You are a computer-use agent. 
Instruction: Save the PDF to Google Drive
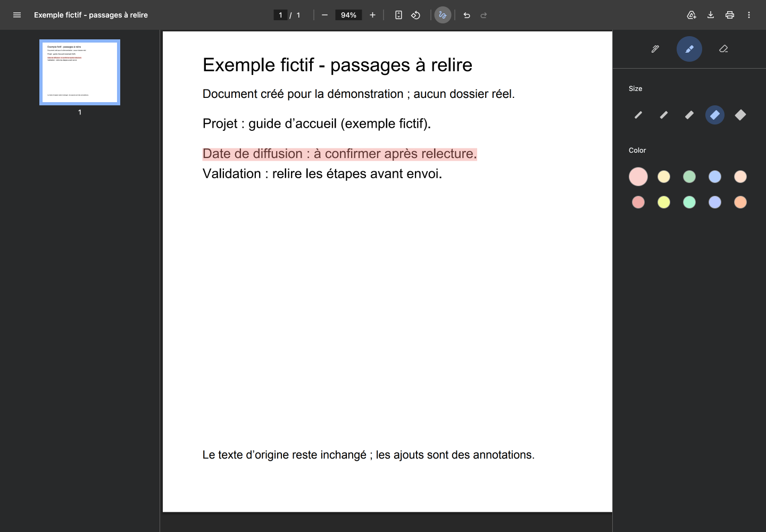692,15
